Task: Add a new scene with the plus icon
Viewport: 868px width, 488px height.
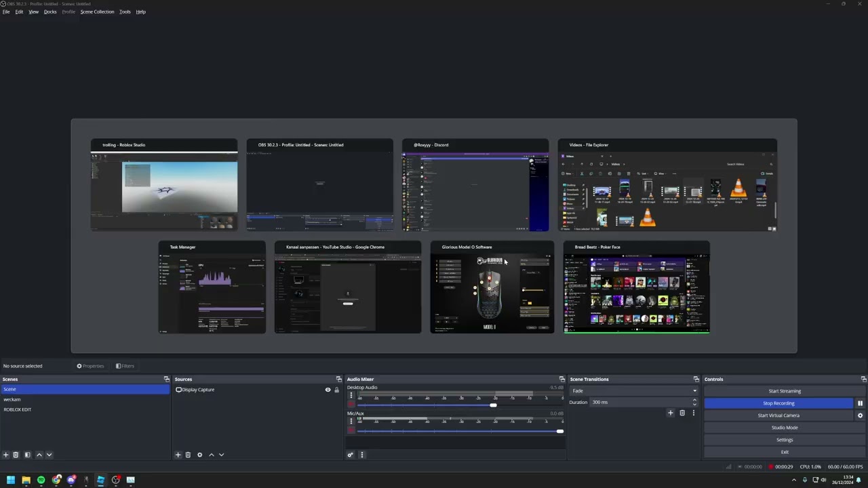Action: [x=5, y=455]
